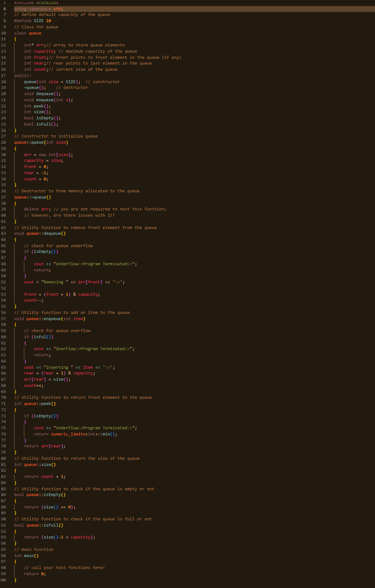Click the 'return 0;' statement in main
This screenshot has height=588, width=375.
tap(35, 573)
